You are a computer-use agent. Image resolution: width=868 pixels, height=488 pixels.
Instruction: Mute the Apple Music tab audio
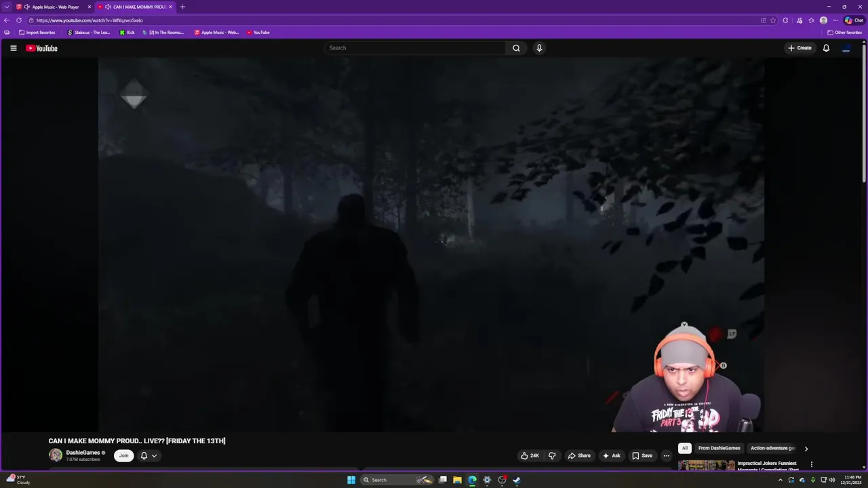coord(26,7)
